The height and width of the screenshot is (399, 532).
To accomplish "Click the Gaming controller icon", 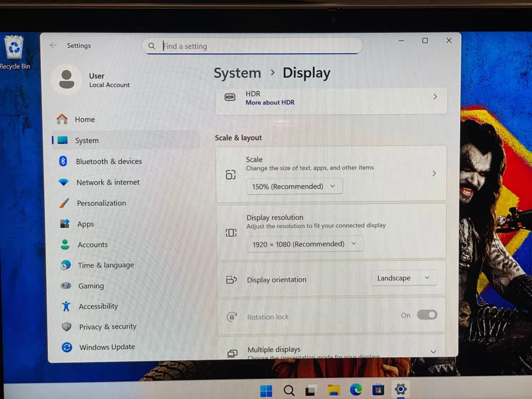I will tap(66, 286).
